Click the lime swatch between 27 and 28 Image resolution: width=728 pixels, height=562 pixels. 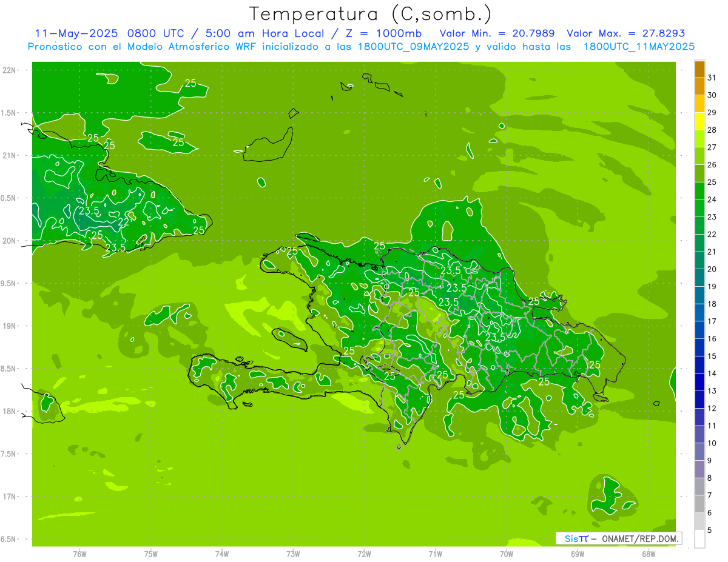point(699,138)
